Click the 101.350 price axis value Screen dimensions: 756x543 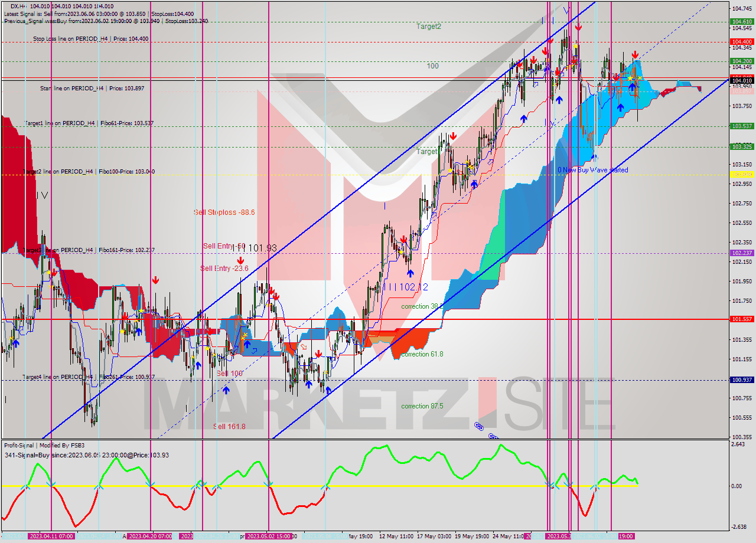(742, 339)
